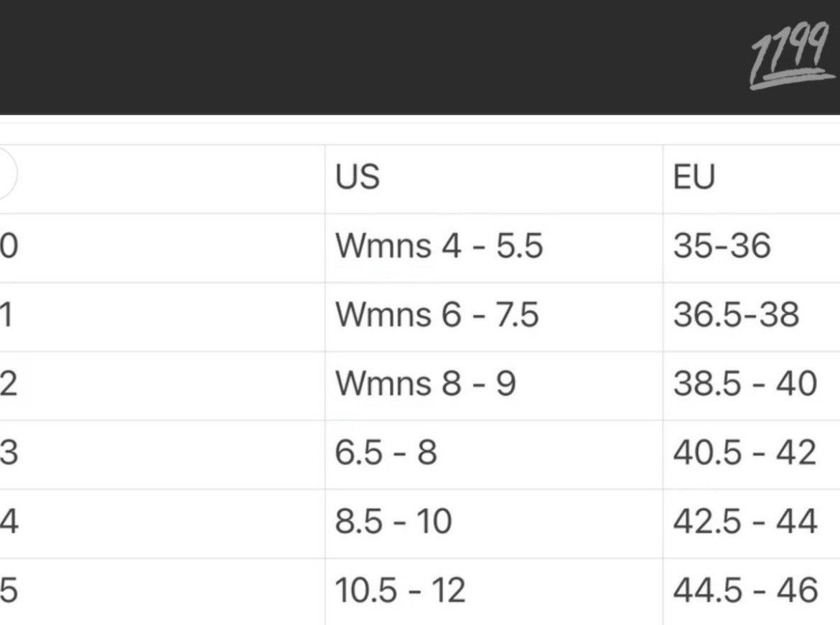This screenshot has width=840, height=625.
Task: Select the Wmns 6 - 7.5 cell
Action: pos(437,315)
